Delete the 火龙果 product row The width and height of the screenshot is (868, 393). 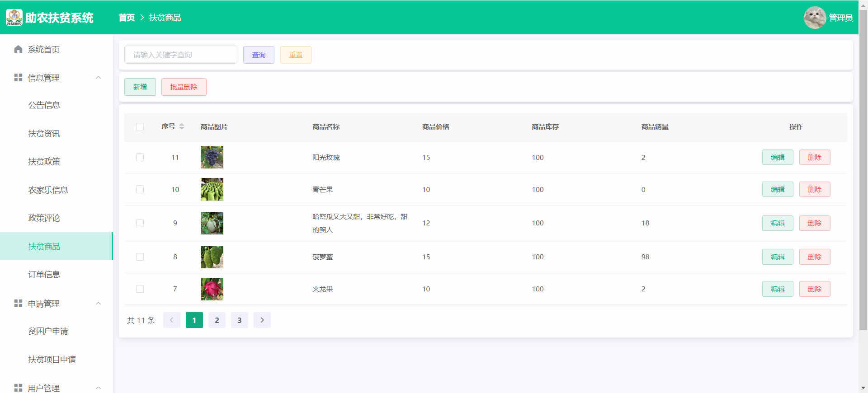click(x=815, y=289)
